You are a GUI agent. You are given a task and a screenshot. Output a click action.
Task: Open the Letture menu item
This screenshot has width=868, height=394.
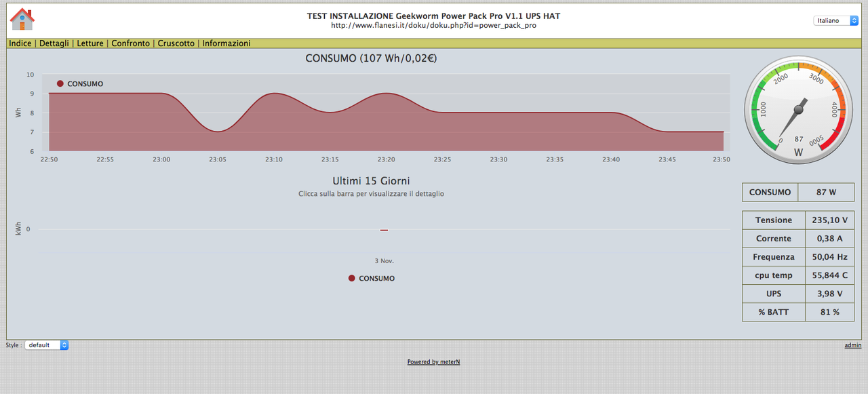point(90,43)
